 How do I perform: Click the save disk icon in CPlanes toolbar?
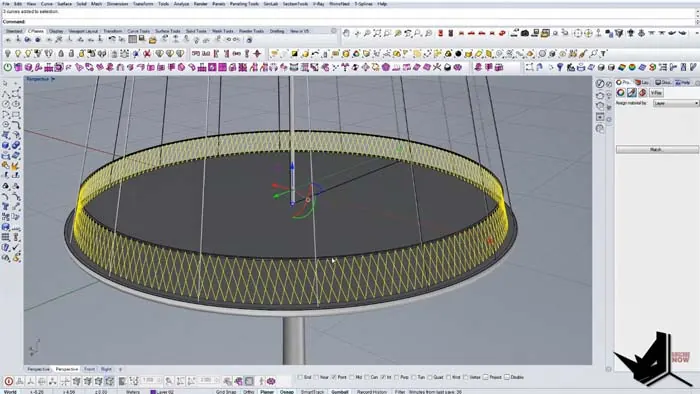(142, 40)
